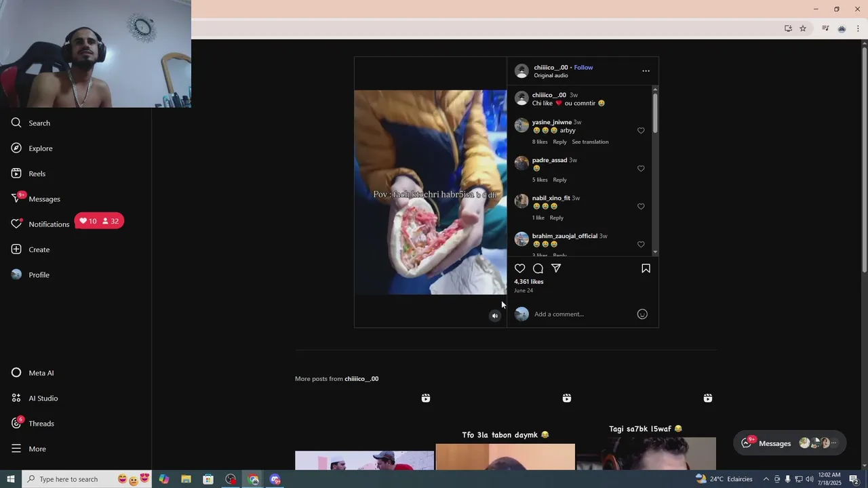Image resolution: width=868 pixels, height=488 pixels.
Task: Open Explore in sidebar
Action: click(x=31, y=148)
